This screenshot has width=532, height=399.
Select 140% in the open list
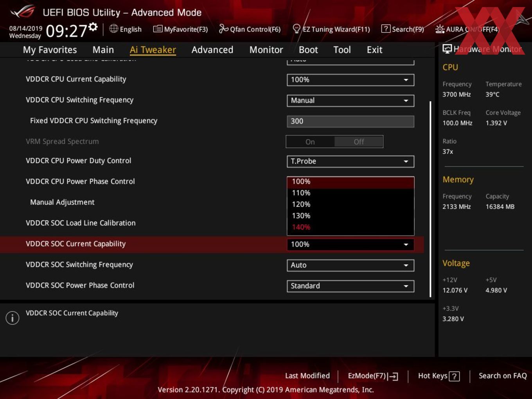tap(350, 227)
